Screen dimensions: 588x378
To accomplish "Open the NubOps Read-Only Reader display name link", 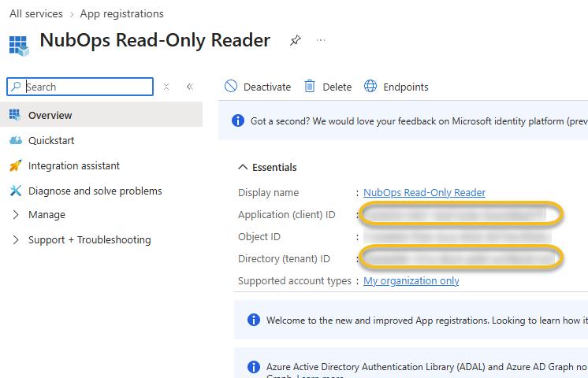I will (x=424, y=193).
